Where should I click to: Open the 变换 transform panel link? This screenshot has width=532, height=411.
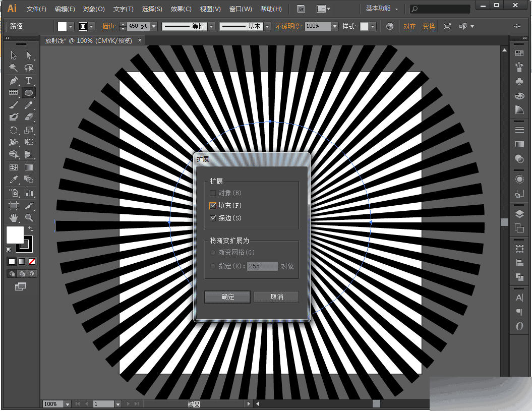(429, 26)
